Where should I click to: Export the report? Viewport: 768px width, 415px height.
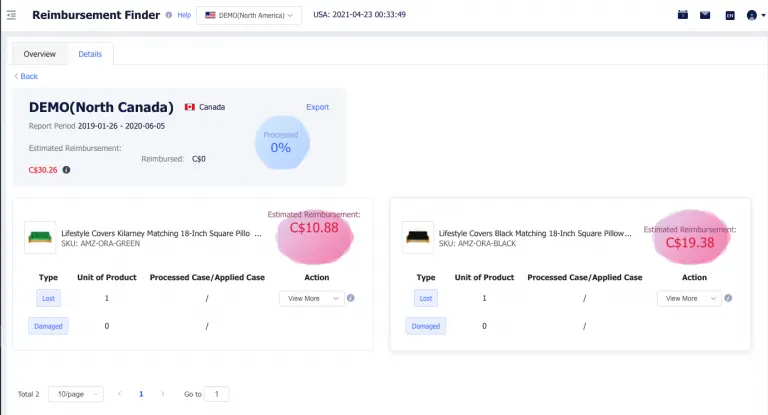(x=317, y=107)
